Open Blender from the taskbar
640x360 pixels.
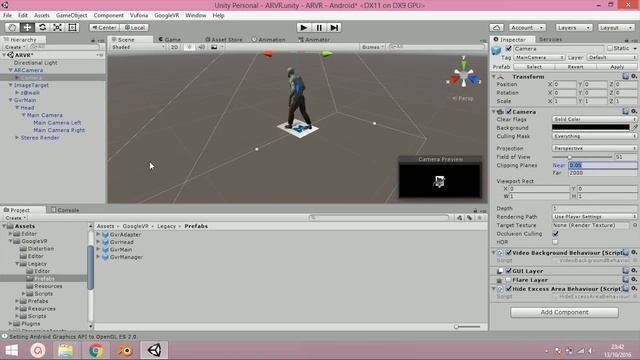click(125, 350)
